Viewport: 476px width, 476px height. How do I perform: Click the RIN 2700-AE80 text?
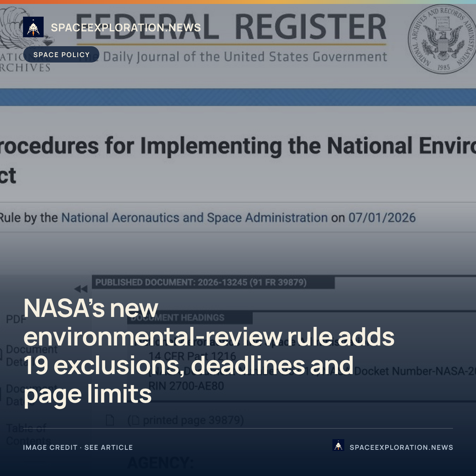tap(186, 386)
